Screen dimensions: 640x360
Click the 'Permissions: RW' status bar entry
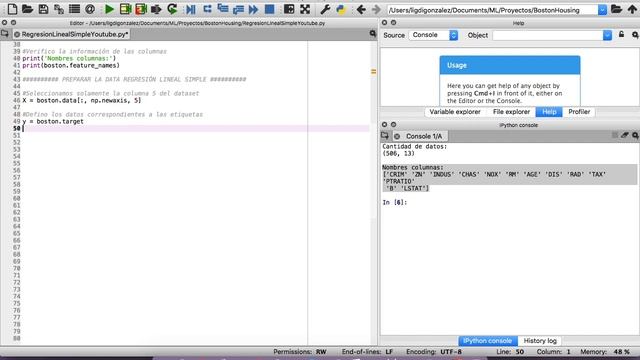tap(300, 351)
